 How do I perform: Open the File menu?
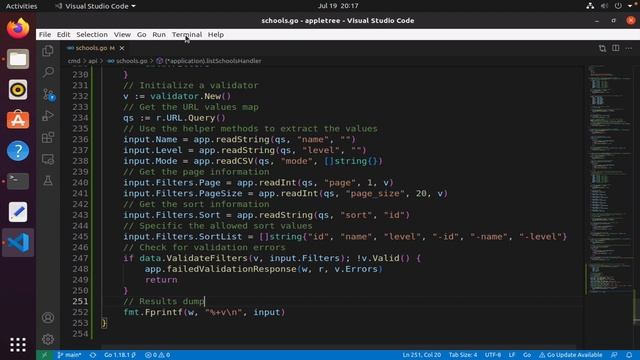coord(45,35)
